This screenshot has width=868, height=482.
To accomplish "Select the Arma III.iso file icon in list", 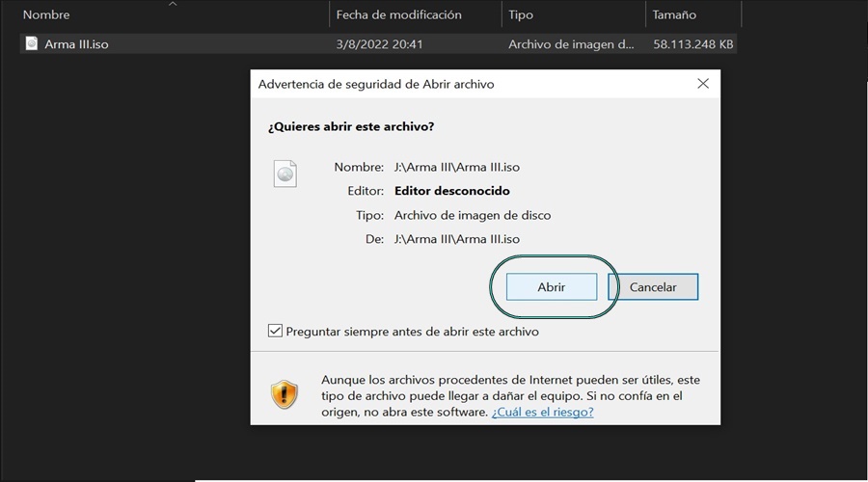I will (32, 43).
